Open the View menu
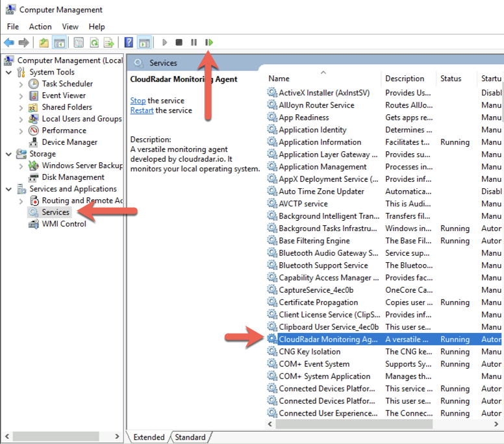Screen dimensions: 504x444 pos(70,27)
